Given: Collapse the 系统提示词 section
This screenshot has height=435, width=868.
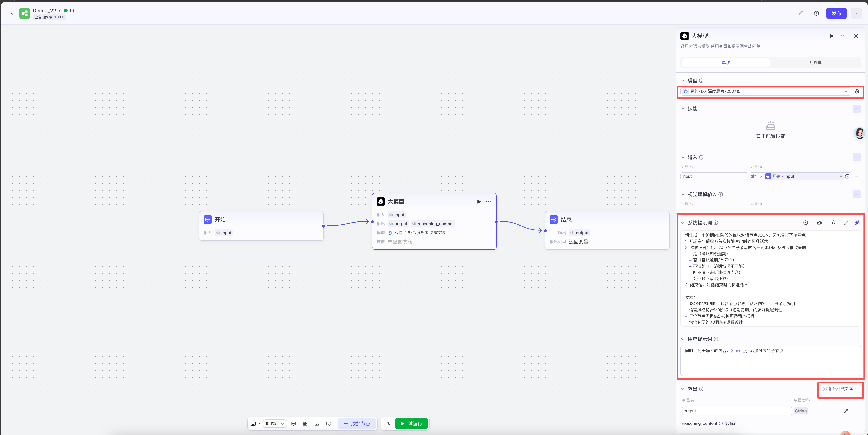Looking at the screenshot, I should pyautogui.click(x=683, y=223).
